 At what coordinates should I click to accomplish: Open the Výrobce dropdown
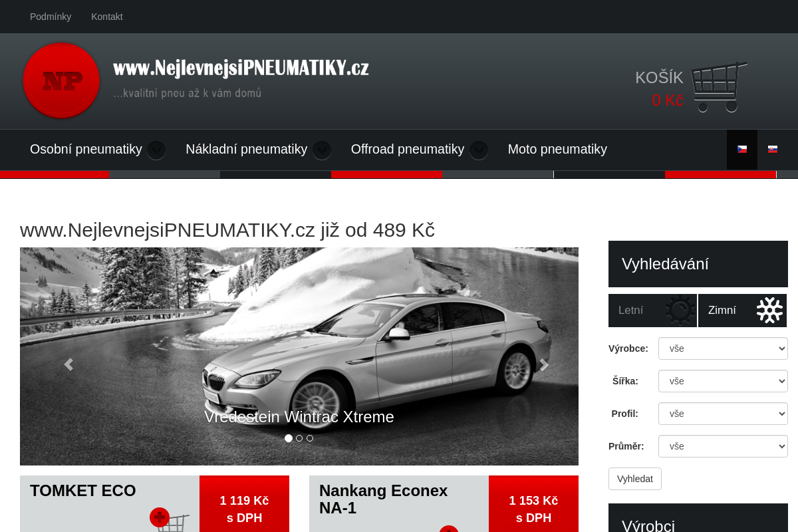pos(723,348)
